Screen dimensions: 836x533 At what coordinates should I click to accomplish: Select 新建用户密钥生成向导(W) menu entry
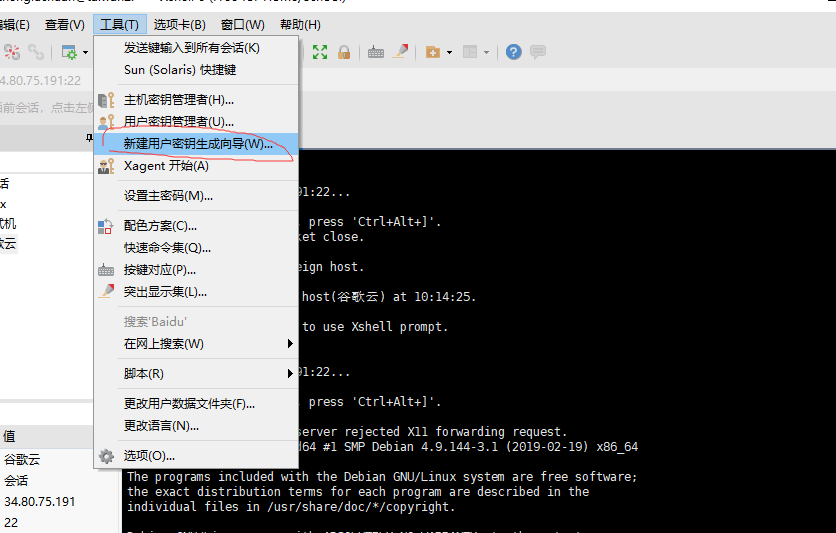pos(197,144)
